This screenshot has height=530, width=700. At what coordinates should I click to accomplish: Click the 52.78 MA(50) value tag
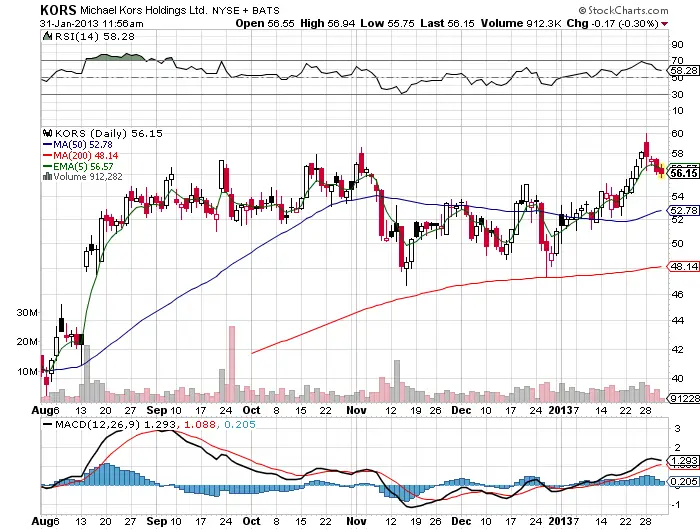coord(683,210)
